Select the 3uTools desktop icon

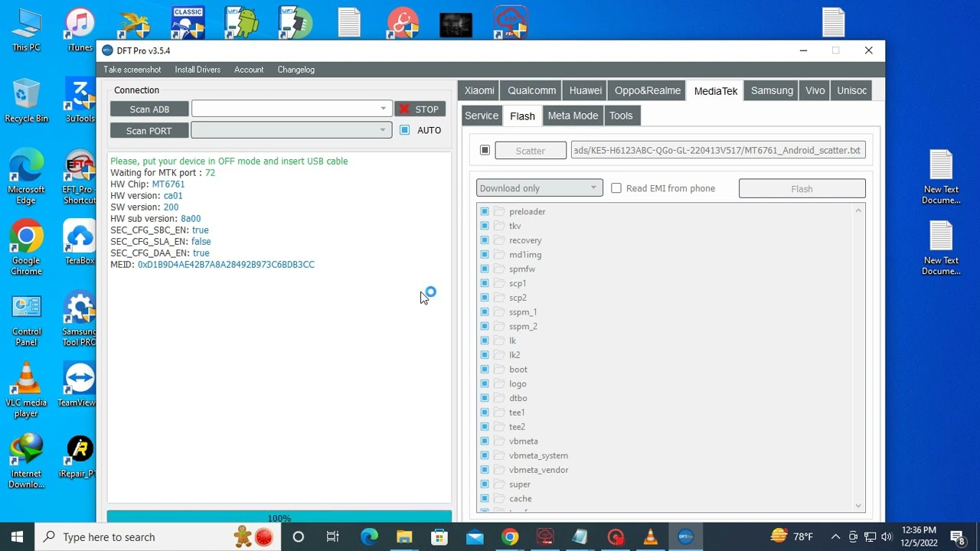[x=80, y=100]
